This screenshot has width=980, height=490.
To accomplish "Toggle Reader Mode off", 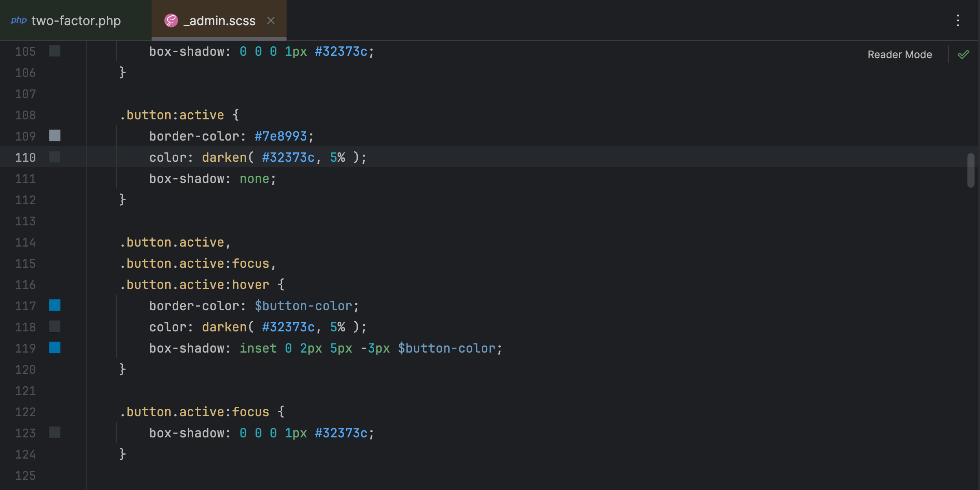I will [x=900, y=54].
